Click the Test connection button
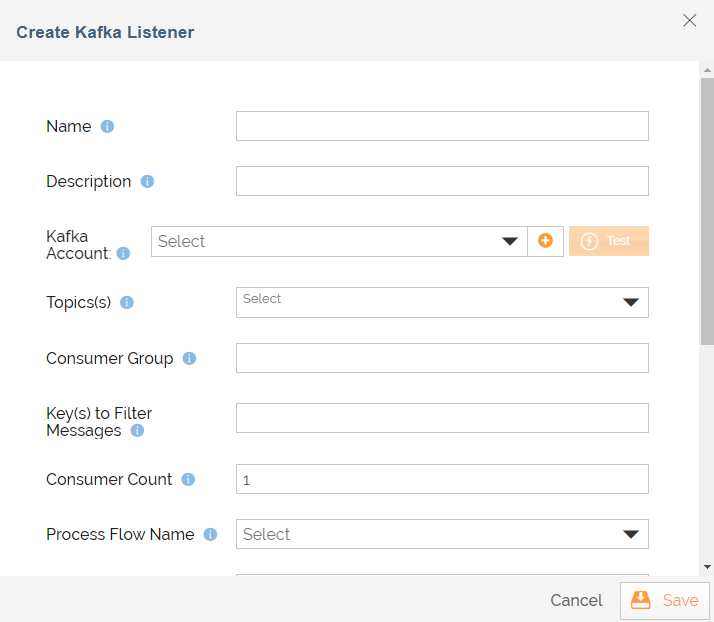 click(608, 241)
